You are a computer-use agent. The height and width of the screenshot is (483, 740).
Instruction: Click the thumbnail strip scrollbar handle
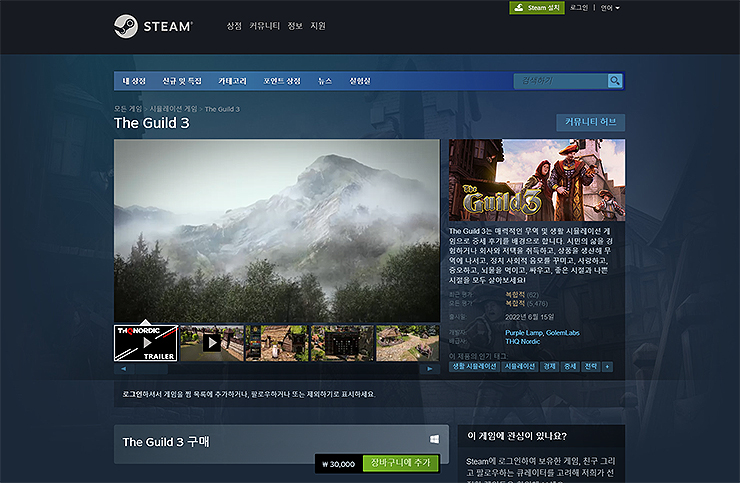point(151,369)
